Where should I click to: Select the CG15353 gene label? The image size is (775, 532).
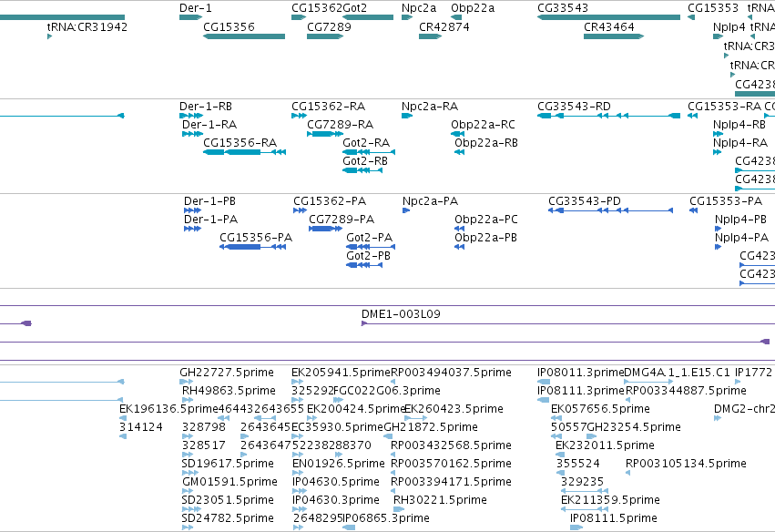[713, 8]
